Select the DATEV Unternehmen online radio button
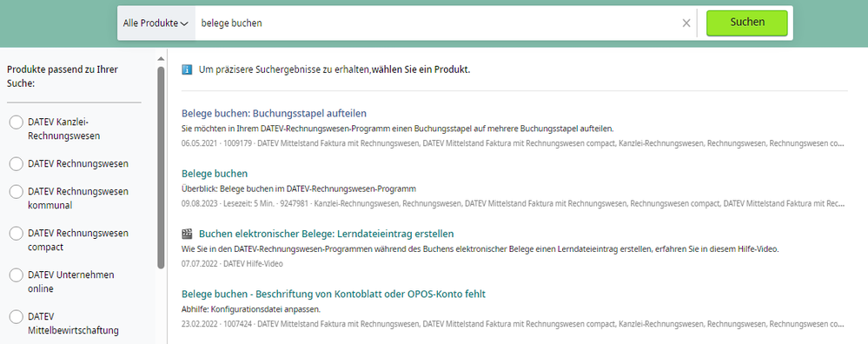This screenshot has height=344, width=868. coord(16,275)
